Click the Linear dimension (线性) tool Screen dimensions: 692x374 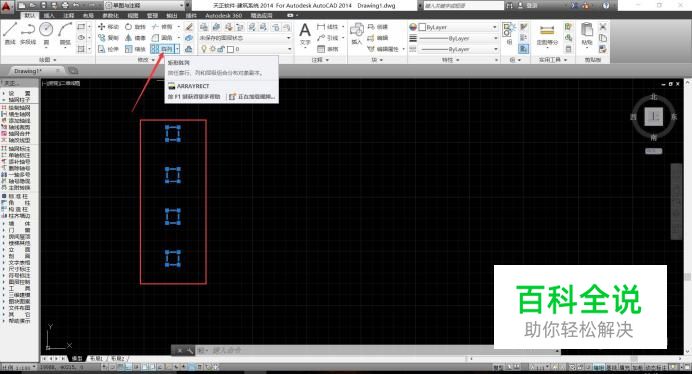point(327,27)
